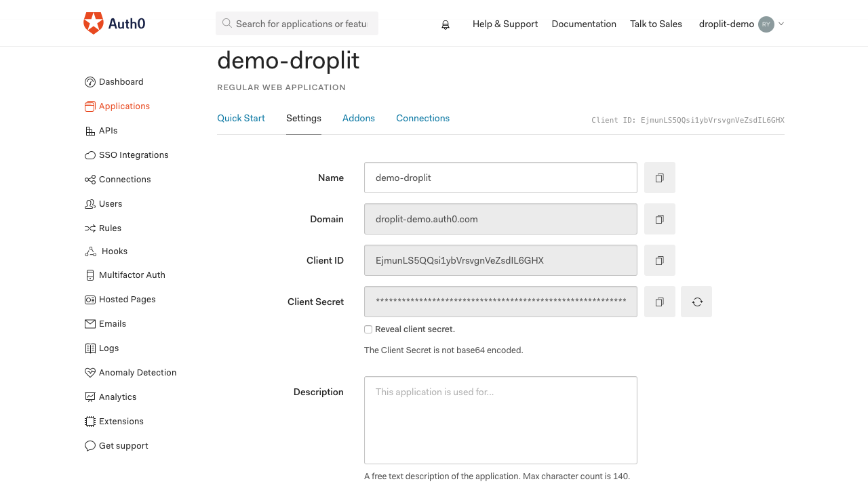
Task: Click the Hooks icon in sidebar
Action: pyautogui.click(x=90, y=251)
